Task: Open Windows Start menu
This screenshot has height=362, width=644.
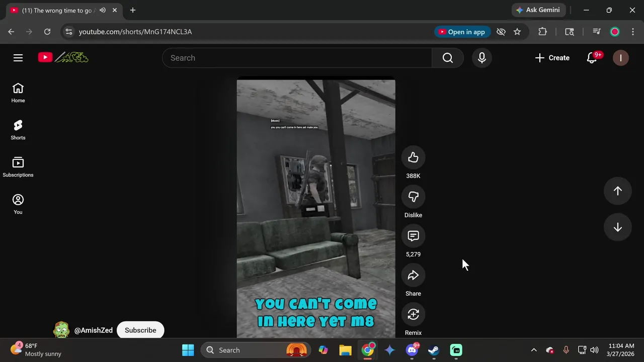Action: click(x=188, y=350)
